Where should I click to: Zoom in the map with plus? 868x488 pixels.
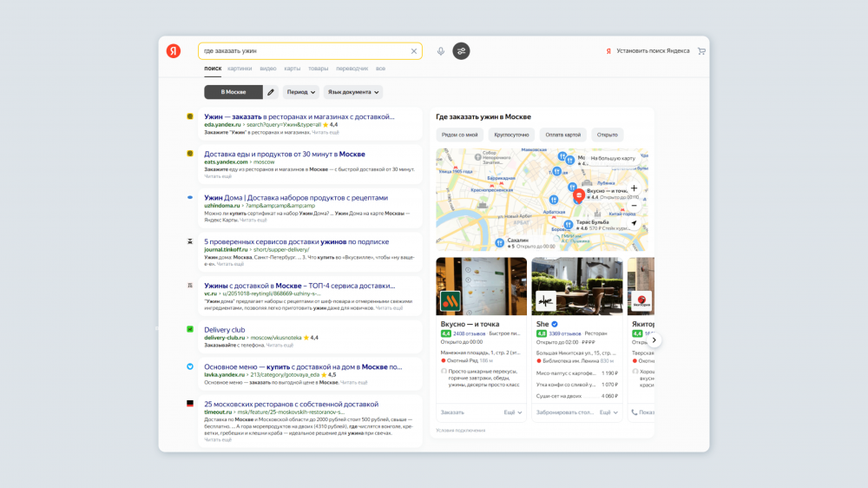pyautogui.click(x=634, y=188)
